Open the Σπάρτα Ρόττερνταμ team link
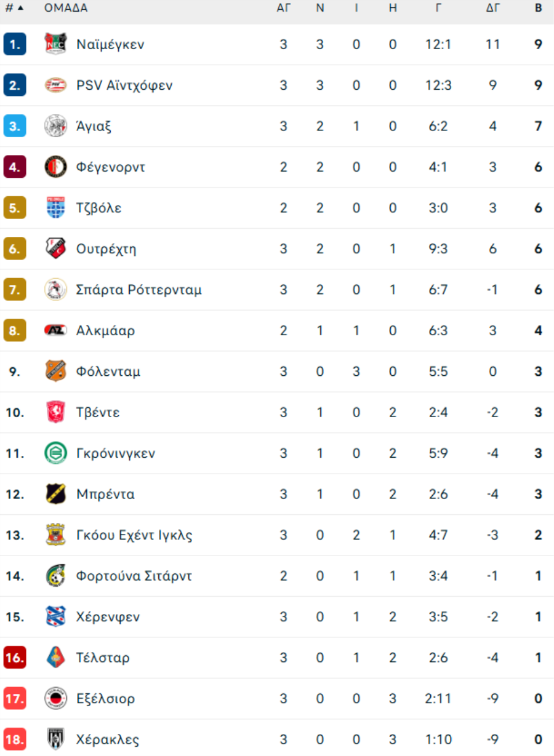This screenshot has height=756, width=554. pos(139,290)
